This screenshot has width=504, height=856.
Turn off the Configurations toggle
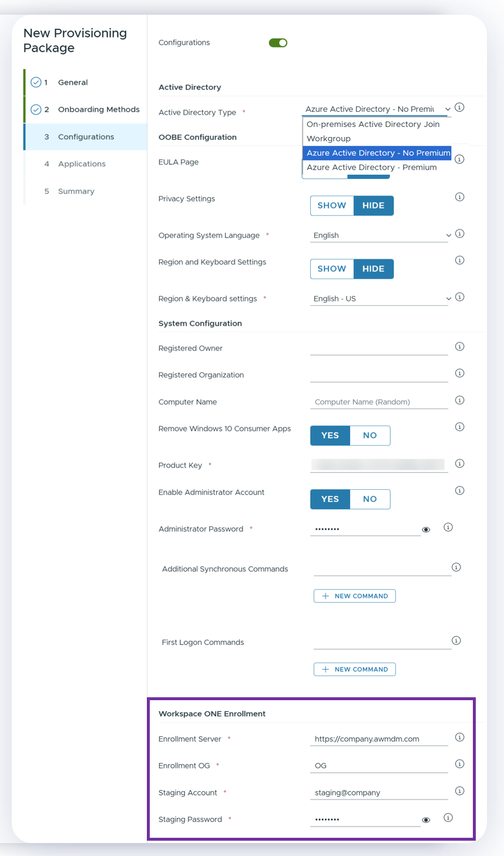coord(278,42)
